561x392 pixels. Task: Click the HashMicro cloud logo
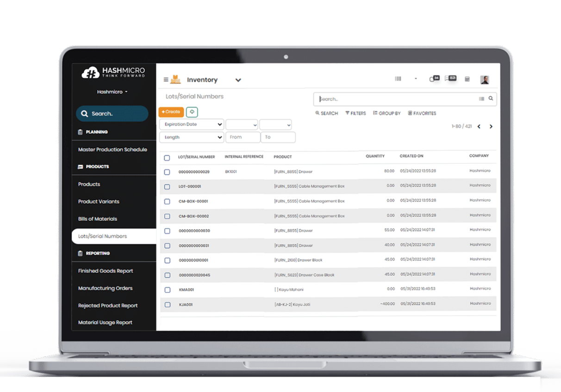pyautogui.click(x=90, y=73)
